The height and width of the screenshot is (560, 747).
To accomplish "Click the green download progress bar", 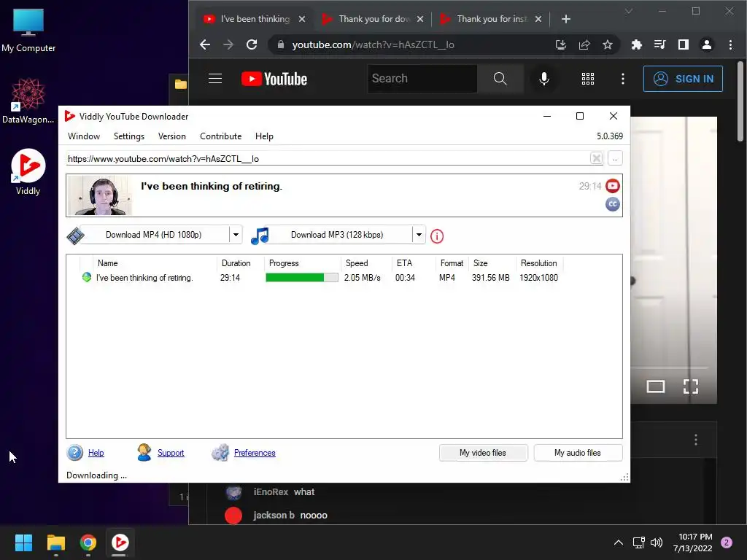I will tap(302, 278).
